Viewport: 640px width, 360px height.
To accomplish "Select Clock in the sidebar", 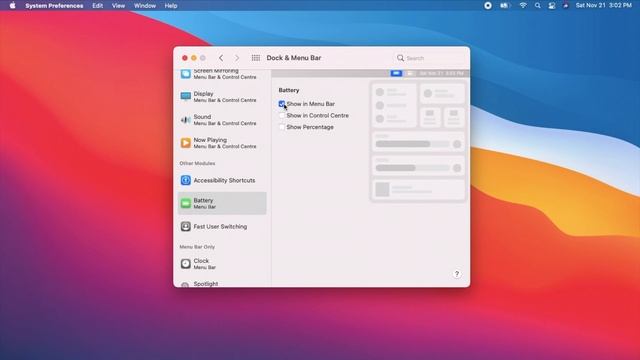I will 222,264.
